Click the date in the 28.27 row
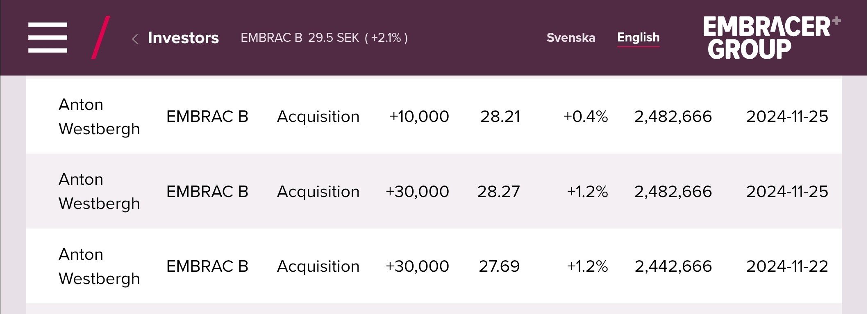The height and width of the screenshot is (314, 868). pos(787,192)
